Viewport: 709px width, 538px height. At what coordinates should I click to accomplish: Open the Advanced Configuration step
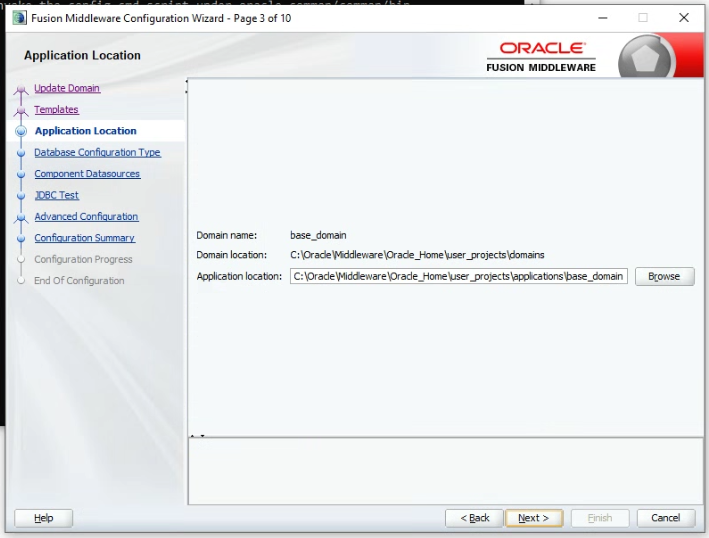point(86,217)
